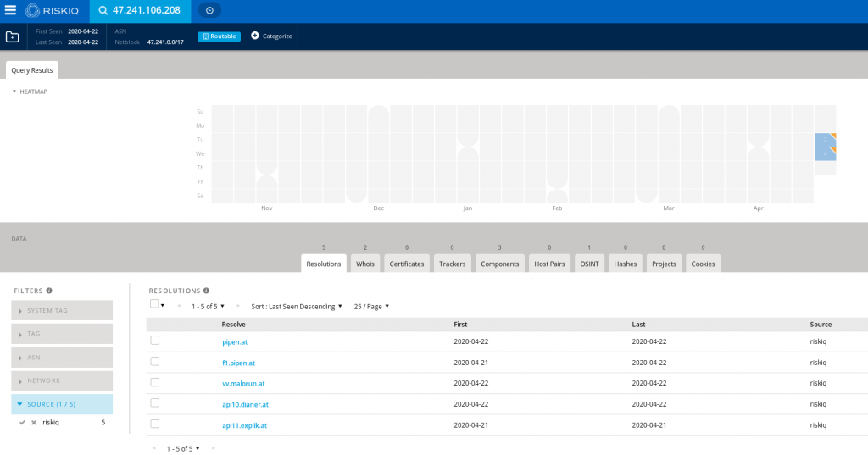This screenshot has width=868, height=455.
Task: Click the Last column header
Action: [x=639, y=325]
